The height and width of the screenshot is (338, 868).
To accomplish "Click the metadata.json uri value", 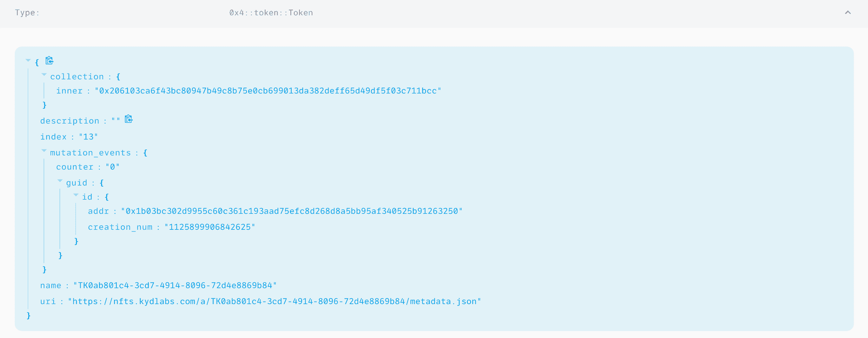I will [x=274, y=302].
